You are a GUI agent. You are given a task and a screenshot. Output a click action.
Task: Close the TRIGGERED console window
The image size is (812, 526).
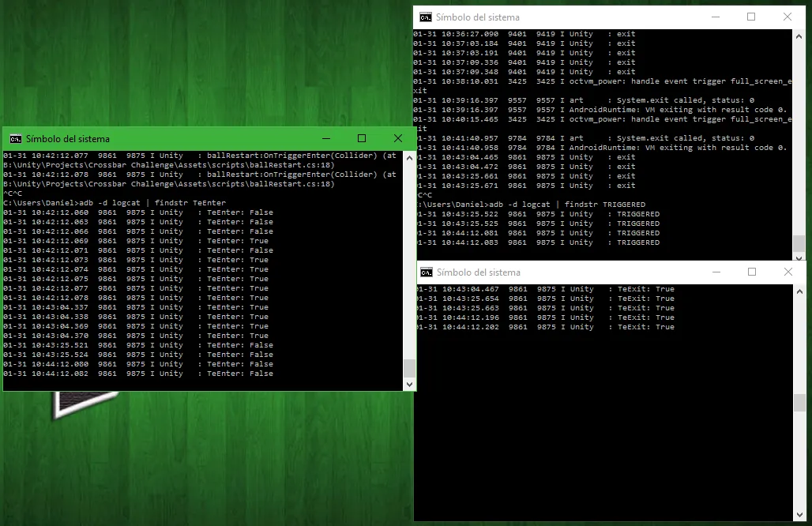click(x=788, y=17)
